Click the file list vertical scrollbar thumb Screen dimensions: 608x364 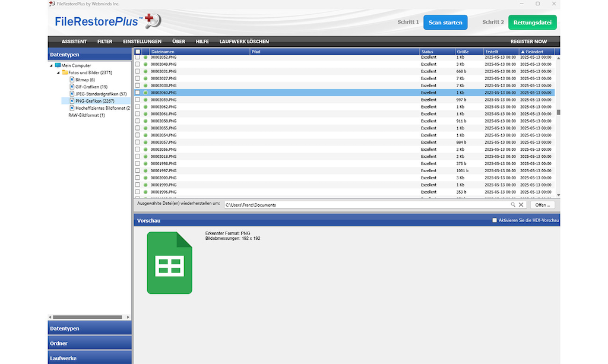coord(558,112)
